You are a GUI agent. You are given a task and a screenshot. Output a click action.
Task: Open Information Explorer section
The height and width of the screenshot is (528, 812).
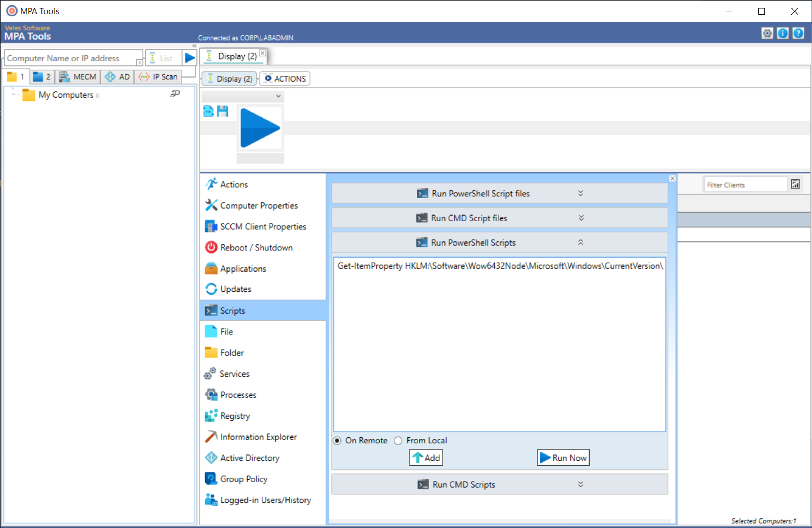click(263, 437)
